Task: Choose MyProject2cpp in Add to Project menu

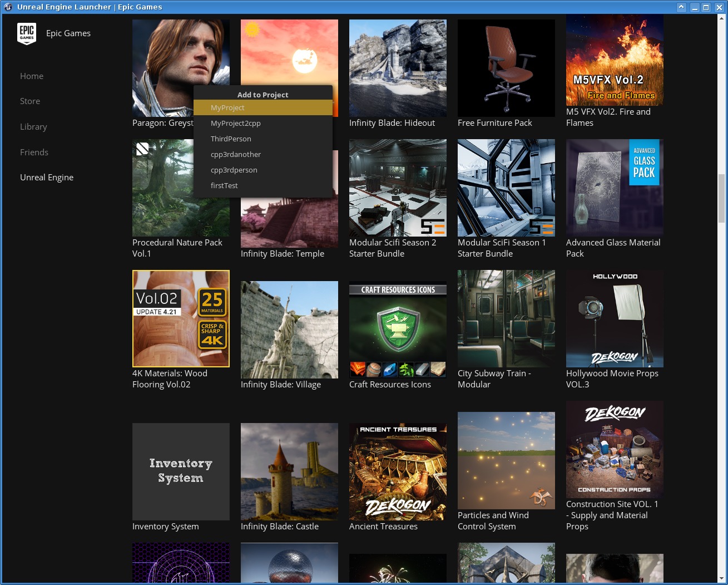Action: [263, 123]
